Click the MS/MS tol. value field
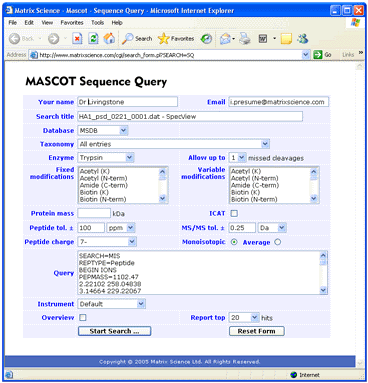 pos(242,228)
